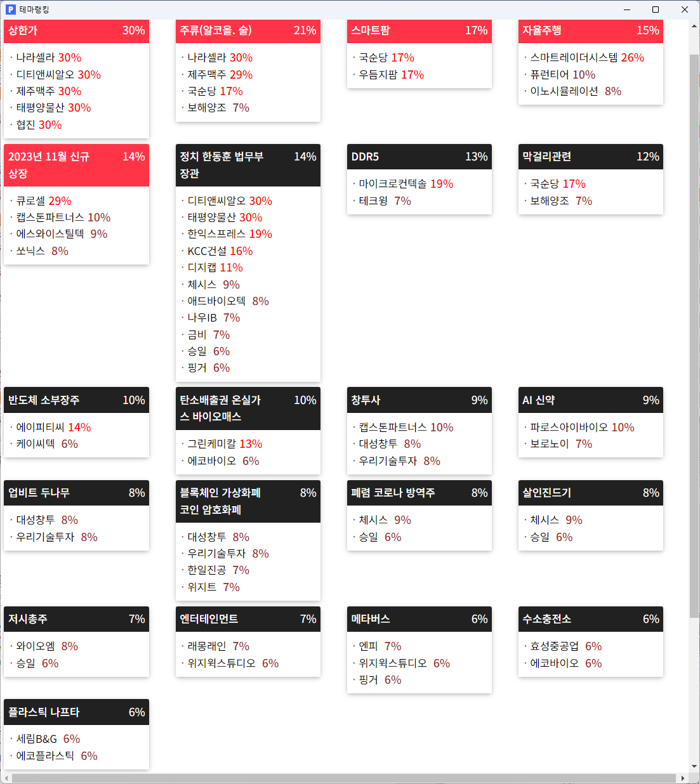
Task: Open 그린케미칼 stock link
Action: click(213, 444)
